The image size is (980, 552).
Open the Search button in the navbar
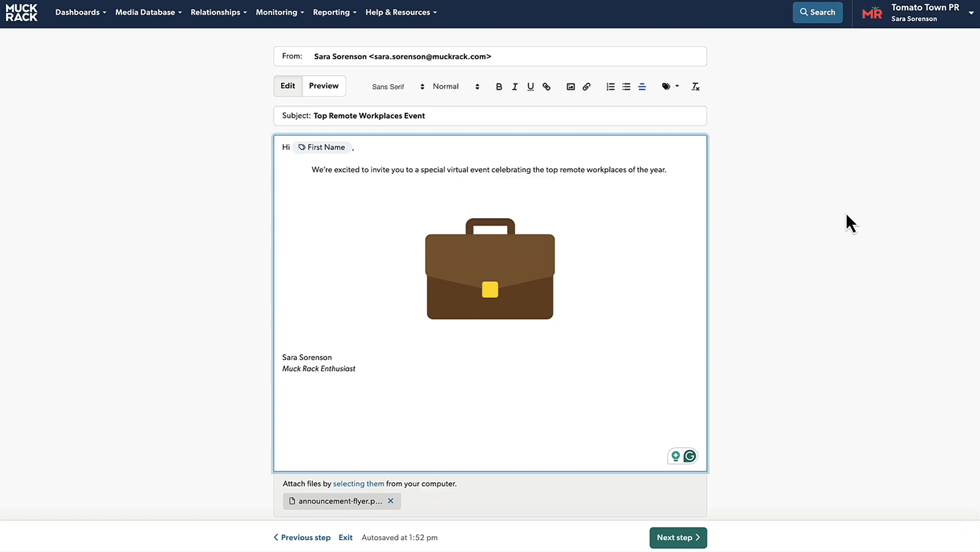[818, 12]
